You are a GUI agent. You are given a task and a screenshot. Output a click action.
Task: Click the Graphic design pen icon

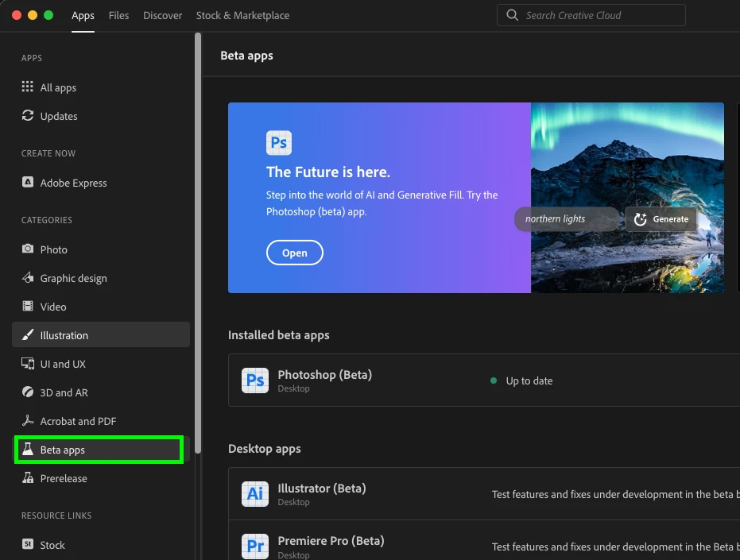(x=27, y=277)
